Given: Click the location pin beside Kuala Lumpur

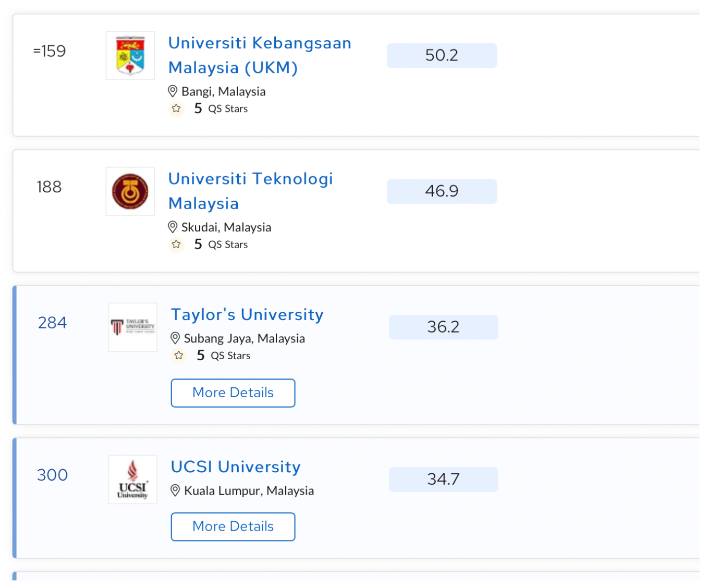Looking at the screenshot, I should pyautogui.click(x=175, y=491).
